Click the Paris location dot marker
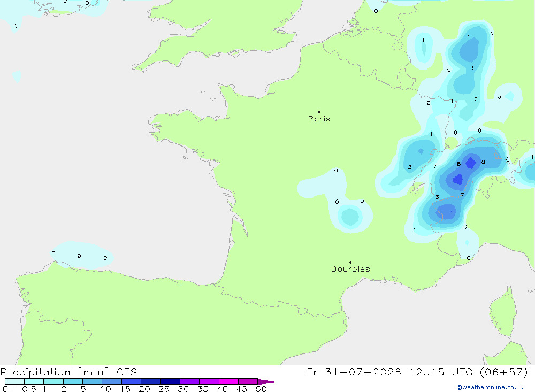The width and height of the screenshot is (535, 392). point(319,112)
